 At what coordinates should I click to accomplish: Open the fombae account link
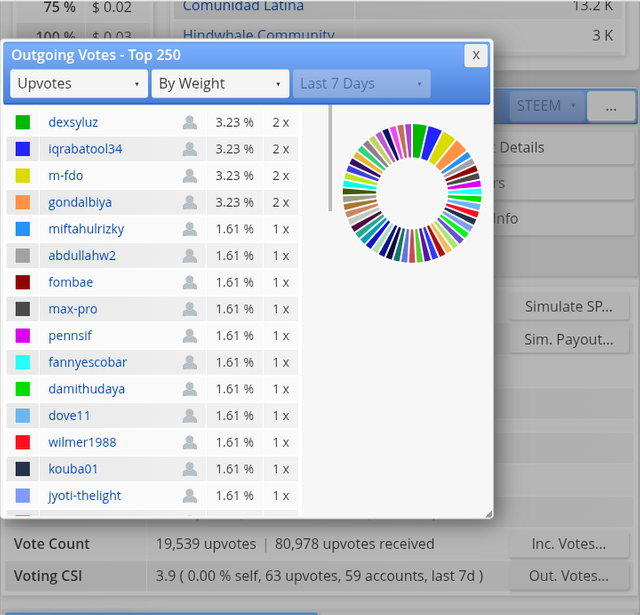[x=71, y=282]
